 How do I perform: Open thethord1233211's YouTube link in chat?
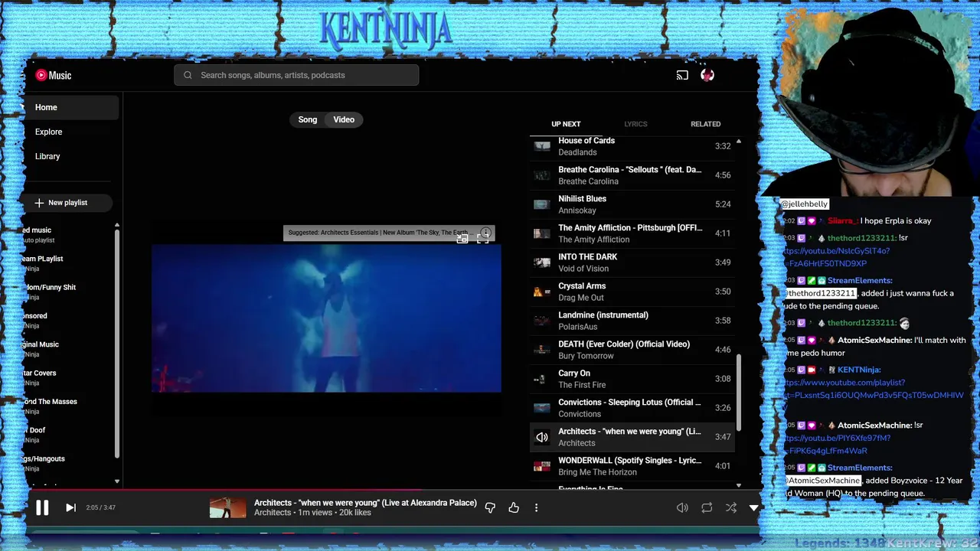[x=836, y=257]
